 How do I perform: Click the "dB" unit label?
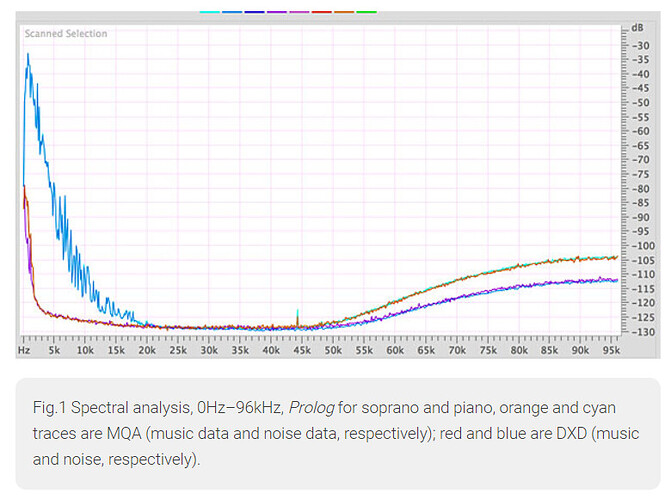coord(637,28)
